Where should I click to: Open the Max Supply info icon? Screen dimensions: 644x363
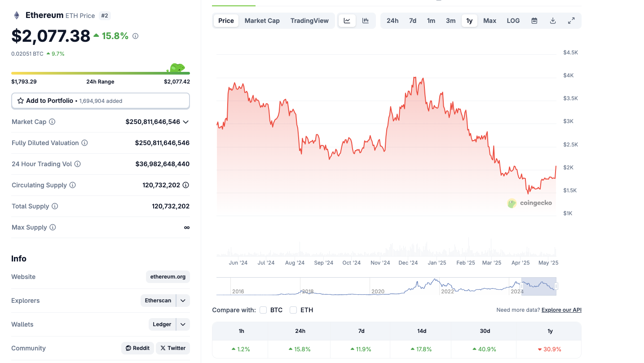coord(53,227)
